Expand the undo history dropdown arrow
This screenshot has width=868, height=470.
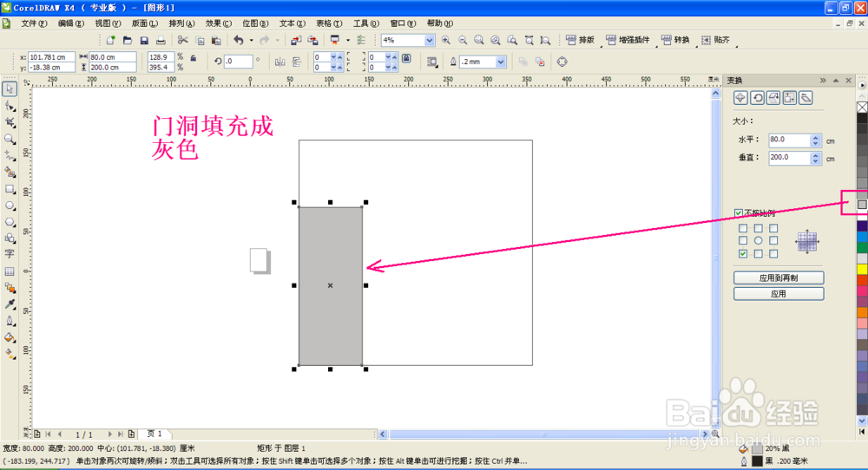[x=251, y=40]
